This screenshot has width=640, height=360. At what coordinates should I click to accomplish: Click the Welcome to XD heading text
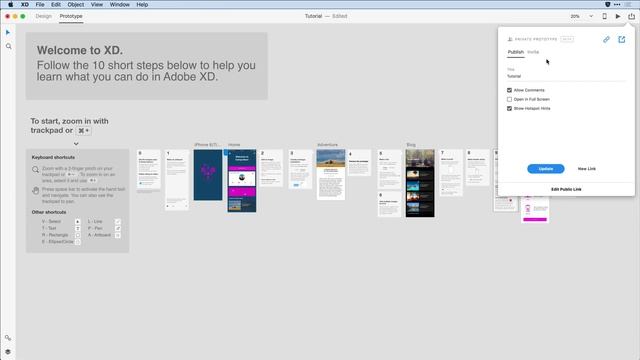pos(80,51)
